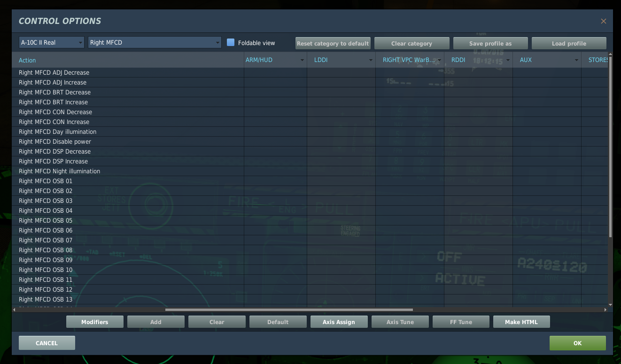The image size is (621, 364).
Task: Select the Right MFCD OSB 05 row
Action: pos(46,221)
